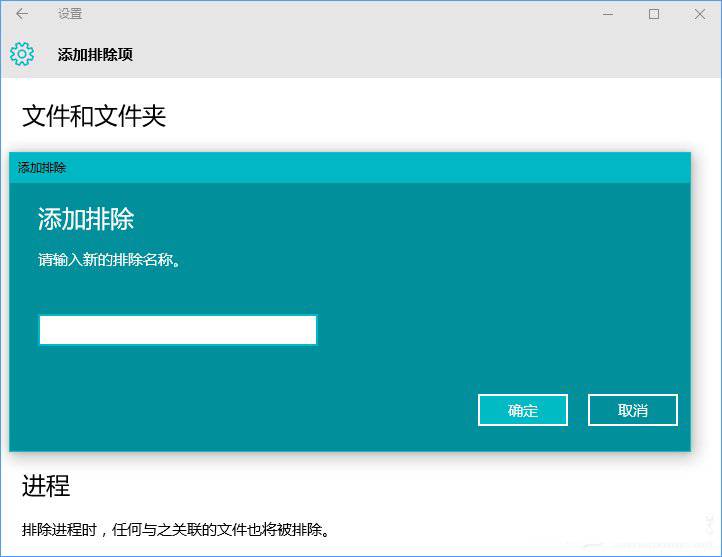The height and width of the screenshot is (557, 722).
Task: Select the large 添加排除 dialog heading
Action: (x=86, y=219)
